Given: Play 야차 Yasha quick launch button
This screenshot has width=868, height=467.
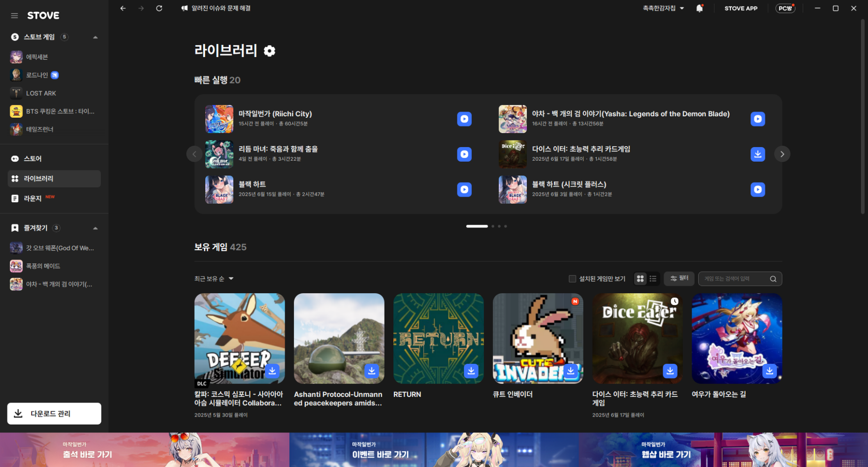Looking at the screenshot, I should [758, 119].
